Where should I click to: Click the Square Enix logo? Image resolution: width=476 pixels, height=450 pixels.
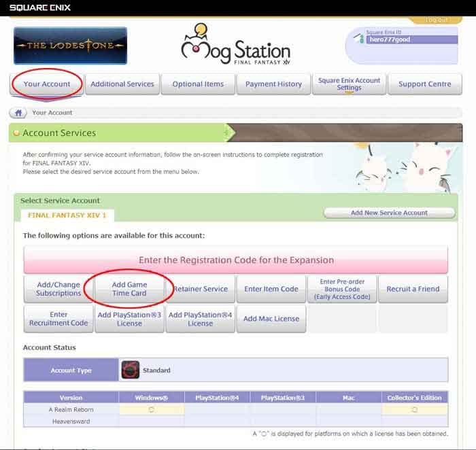click(x=40, y=7)
